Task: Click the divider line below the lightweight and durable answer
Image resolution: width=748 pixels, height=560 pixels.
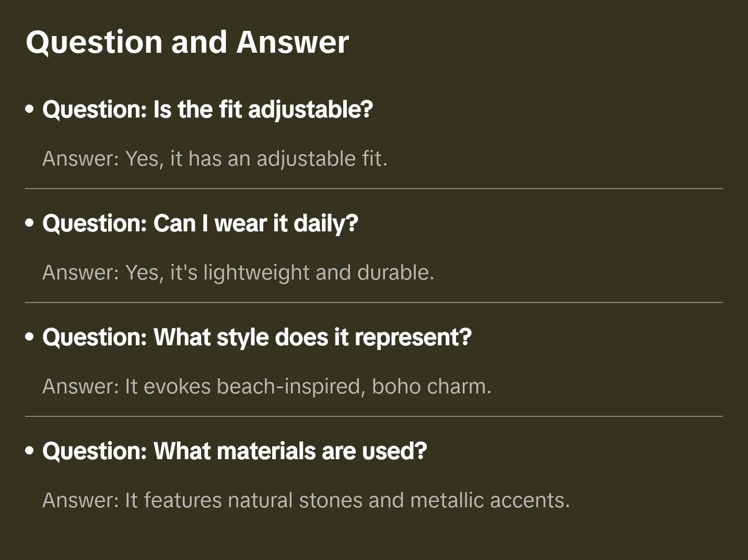Action: click(x=374, y=302)
